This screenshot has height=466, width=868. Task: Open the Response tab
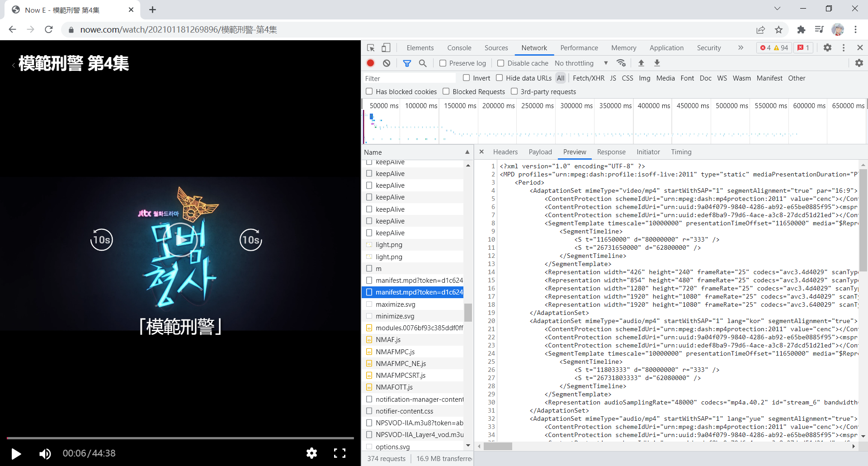coord(611,152)
